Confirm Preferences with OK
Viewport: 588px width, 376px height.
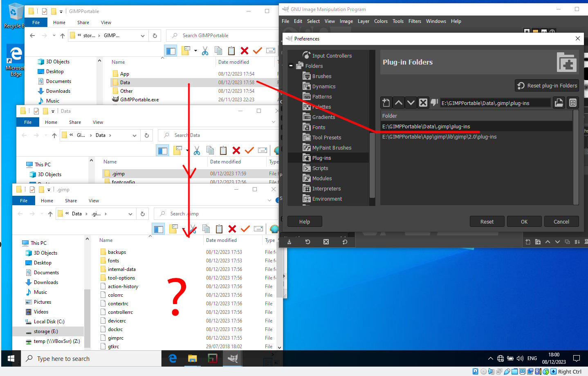(x=524, y=222)
